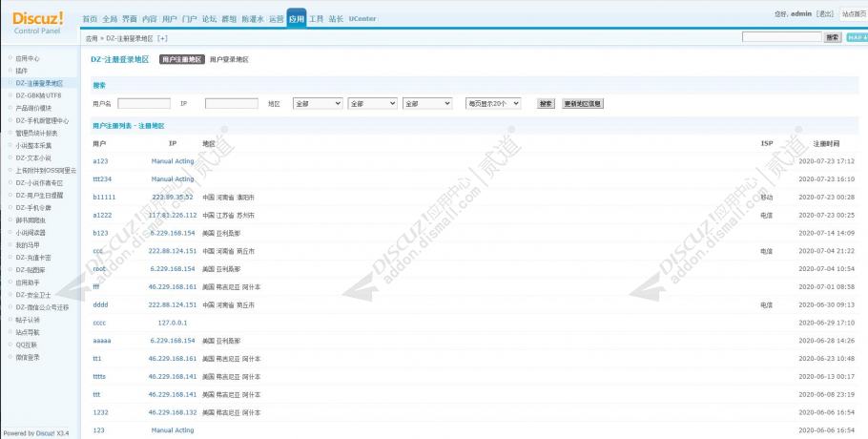
Task: Open 我的马甲 in the sidebar
Action: tap(27, 245)
